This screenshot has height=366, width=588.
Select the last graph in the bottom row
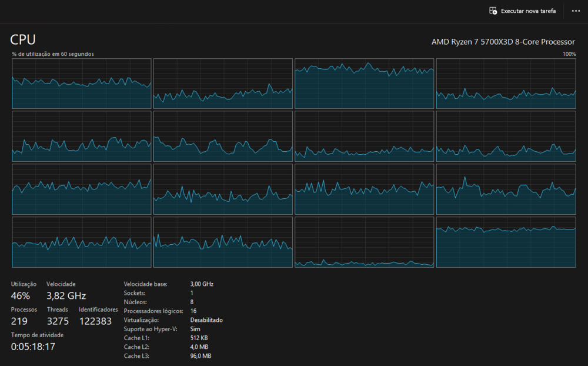506,242
